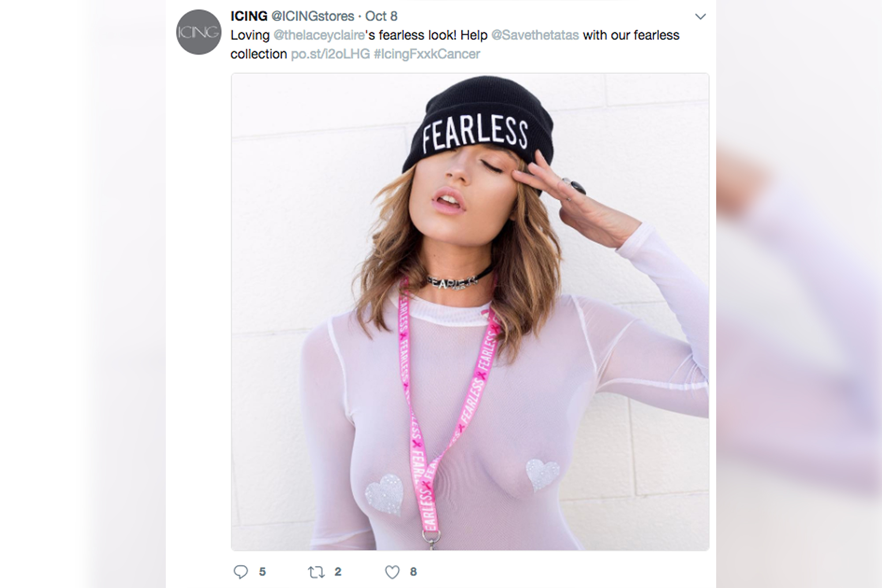Screen dimensions: 882x588
Task: Retweet the ICING fearless post
Action: point(316,572)
